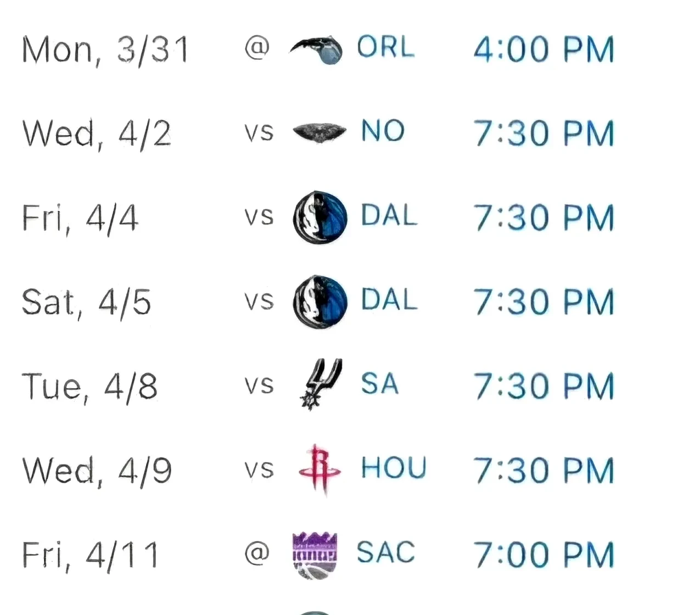
Task: Click the Dallas Mavericks logo on Sat 4/5
Action: pyautogui.click(x=320, y=301)
